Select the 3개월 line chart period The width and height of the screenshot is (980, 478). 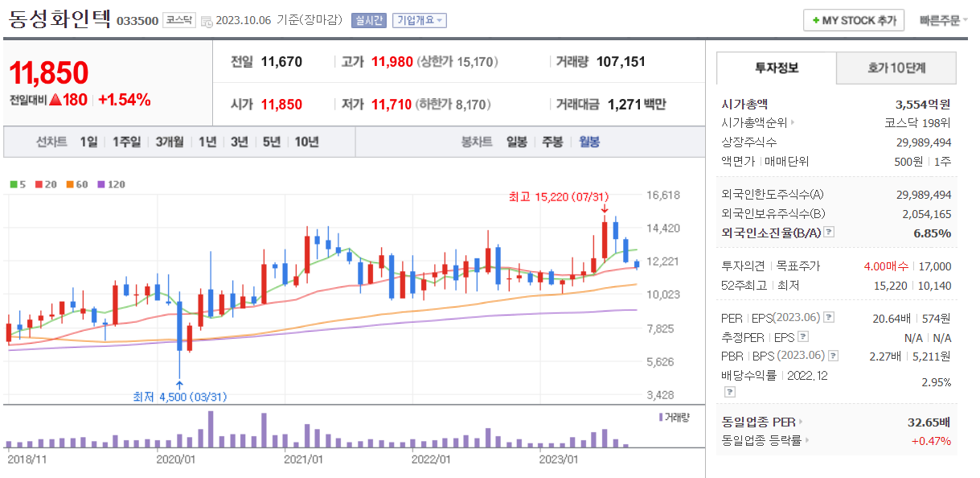tap(170, 142)
